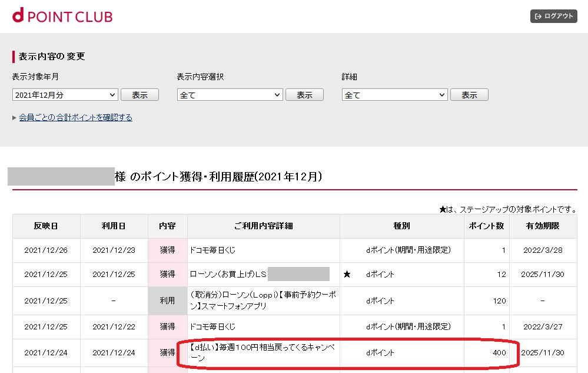Click the 種別 column header

tap(401, 226)
